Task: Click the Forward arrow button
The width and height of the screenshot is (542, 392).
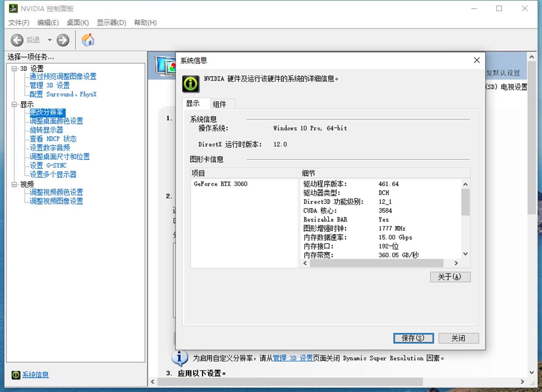Action: tap(63, 40)
